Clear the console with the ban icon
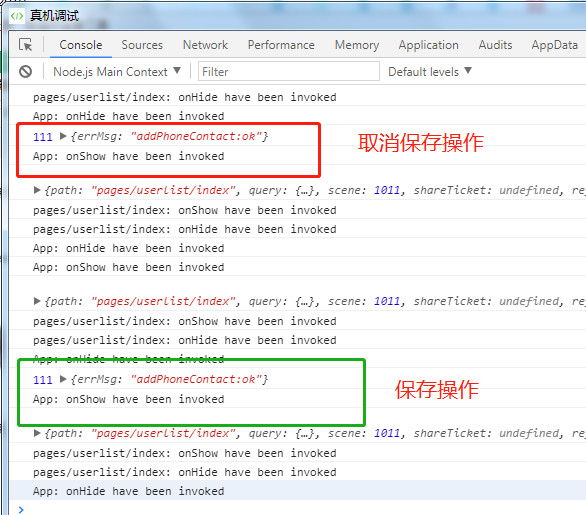 (25, 71)
